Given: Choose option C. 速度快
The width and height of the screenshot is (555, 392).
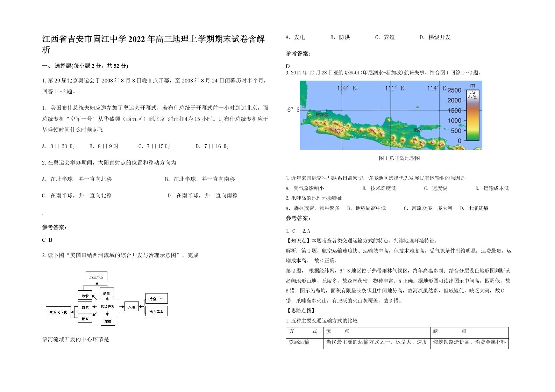Looking at the screenshot, I should (x=436, y=188).
